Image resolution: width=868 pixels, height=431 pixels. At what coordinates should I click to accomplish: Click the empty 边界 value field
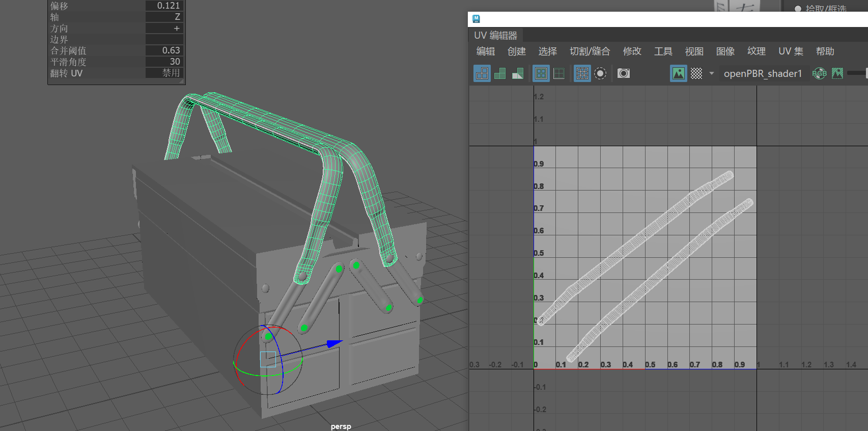point(164,39)
